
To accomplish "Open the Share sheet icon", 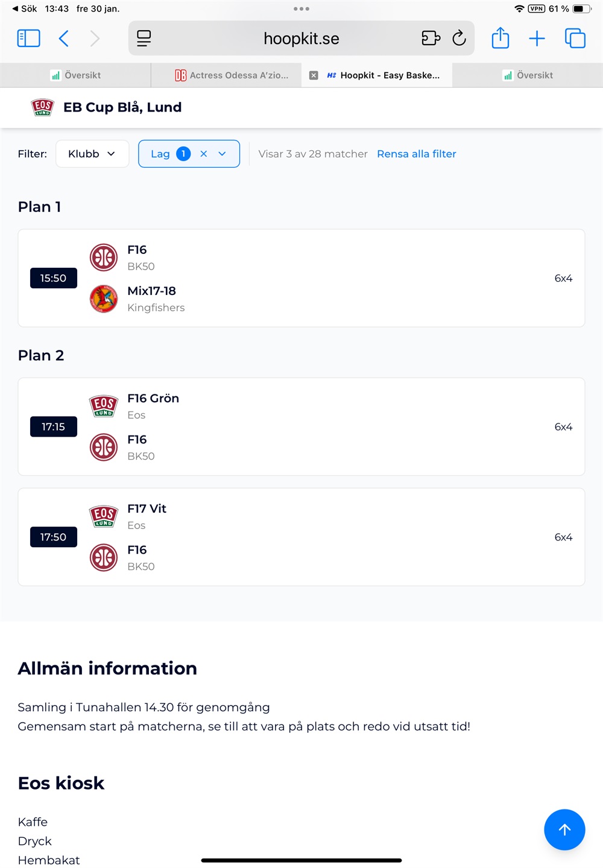I will point(500,38).
